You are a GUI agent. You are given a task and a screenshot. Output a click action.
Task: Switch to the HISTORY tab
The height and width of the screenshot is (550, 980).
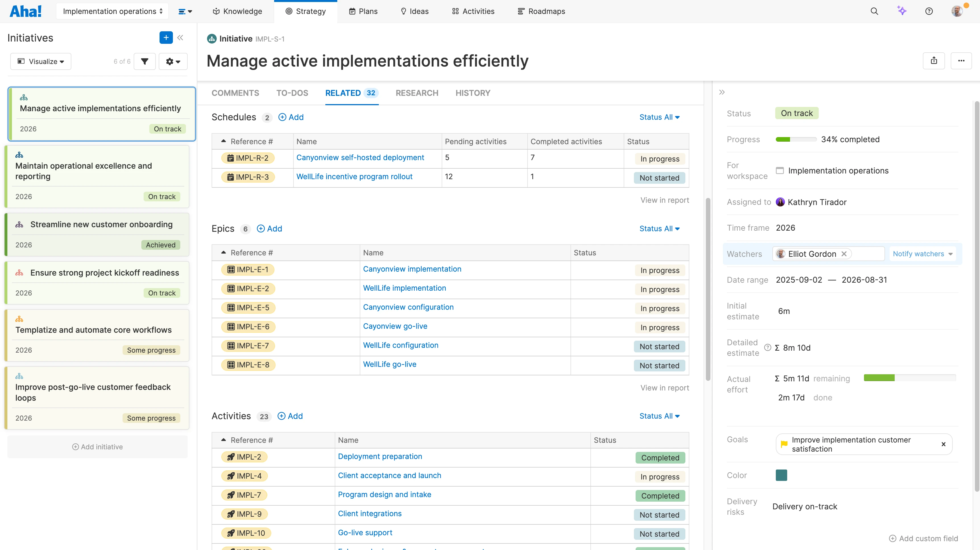pyautogui.click(x=473, y=93)
